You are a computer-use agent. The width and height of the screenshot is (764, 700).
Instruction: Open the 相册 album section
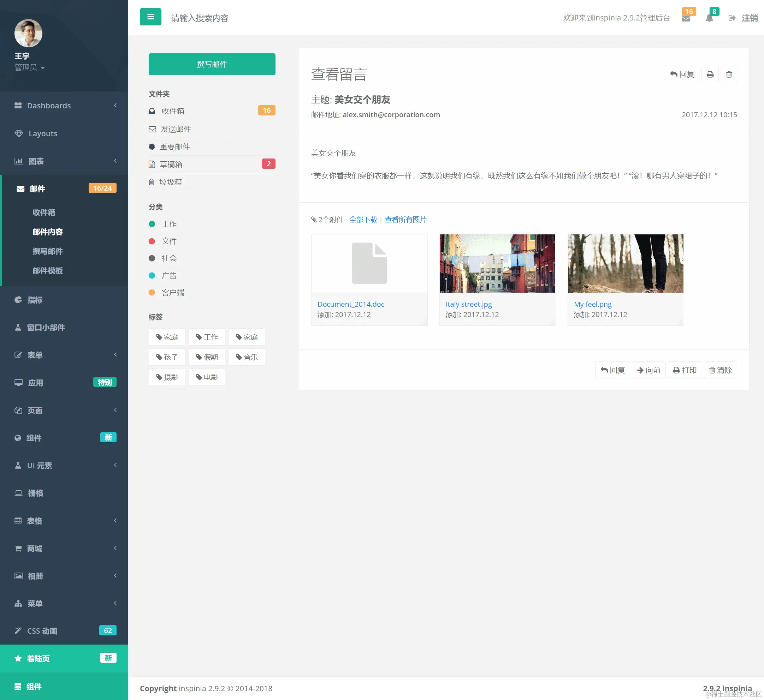coord(36,576)
